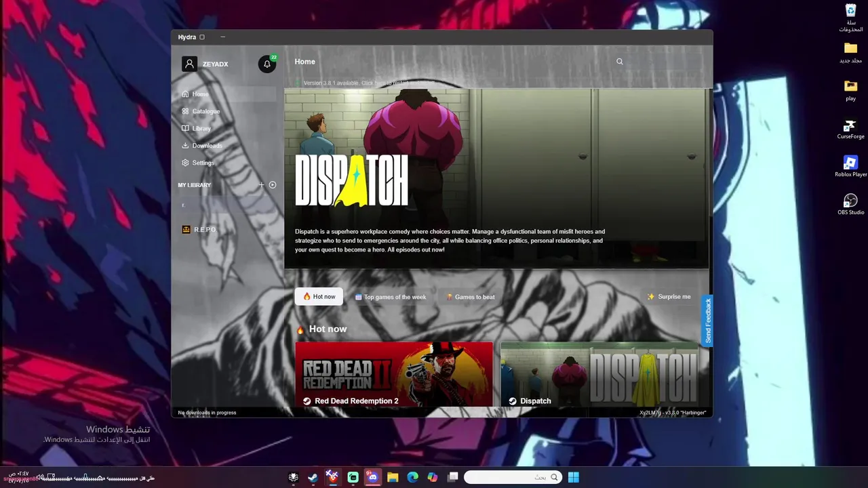Image resolution: width=868 pixels, height=488 pixels.
Task: Open Hydra Settings
Action: coord(226,163)
